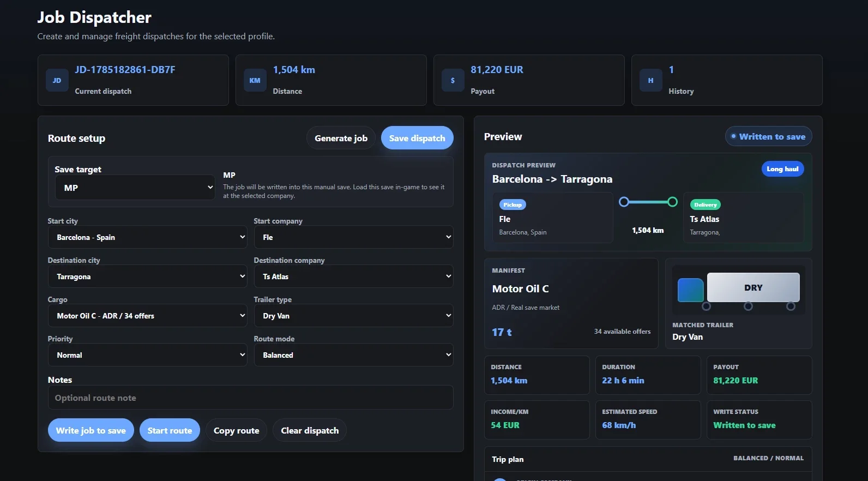The height and width of the screenshot is (481, 868).
Task: Click the dry van trailer illustration
Action: [x=739, y=290]
